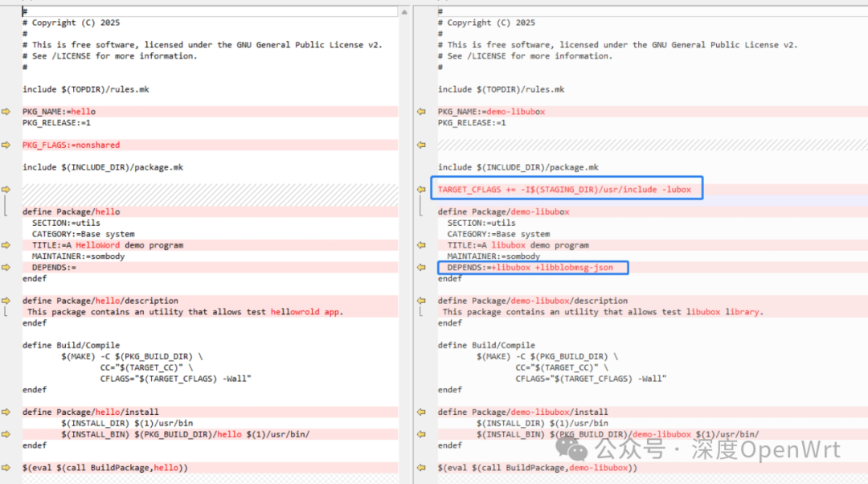This screenshot has height=484, width=868.
Task: Click include $(TOPDIR)/rules.mk in right pane
Action: point(501,89)
